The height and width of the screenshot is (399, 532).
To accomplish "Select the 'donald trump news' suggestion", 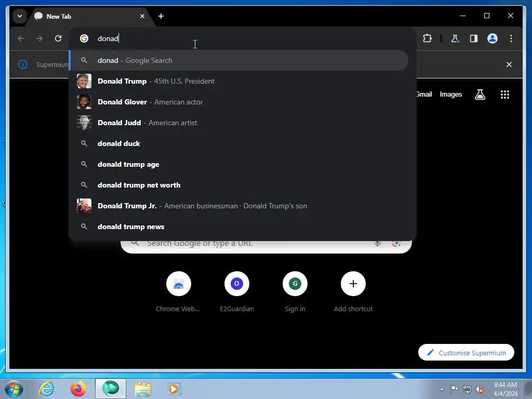I will pos(239,227).
